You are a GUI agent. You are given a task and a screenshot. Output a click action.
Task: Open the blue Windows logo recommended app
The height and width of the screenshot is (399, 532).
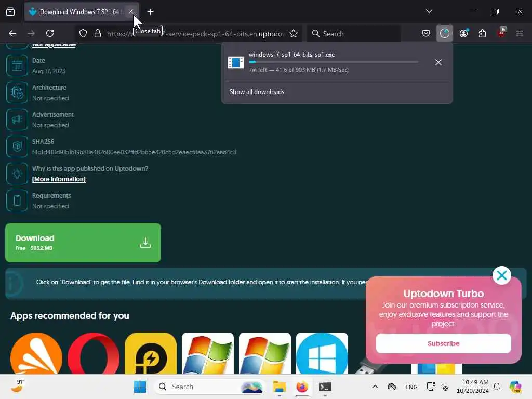(322, 353)
